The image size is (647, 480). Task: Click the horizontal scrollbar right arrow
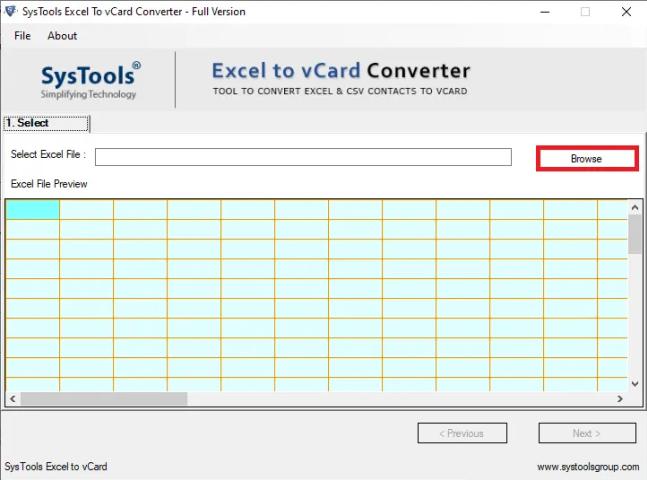(620, 399)
